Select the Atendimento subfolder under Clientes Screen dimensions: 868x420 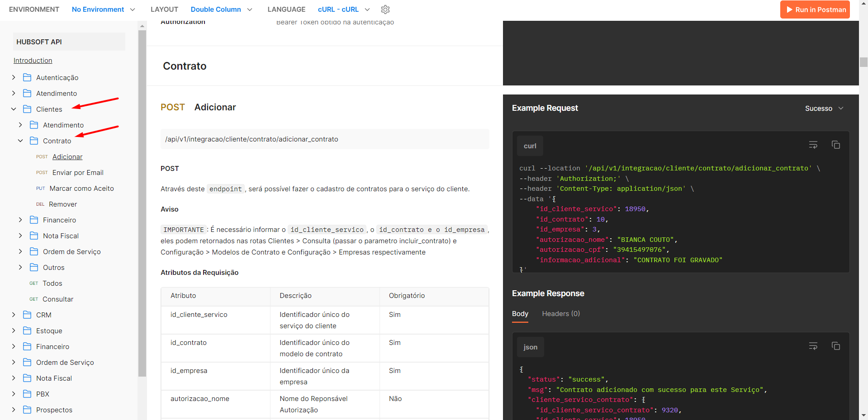coord(63,125)
